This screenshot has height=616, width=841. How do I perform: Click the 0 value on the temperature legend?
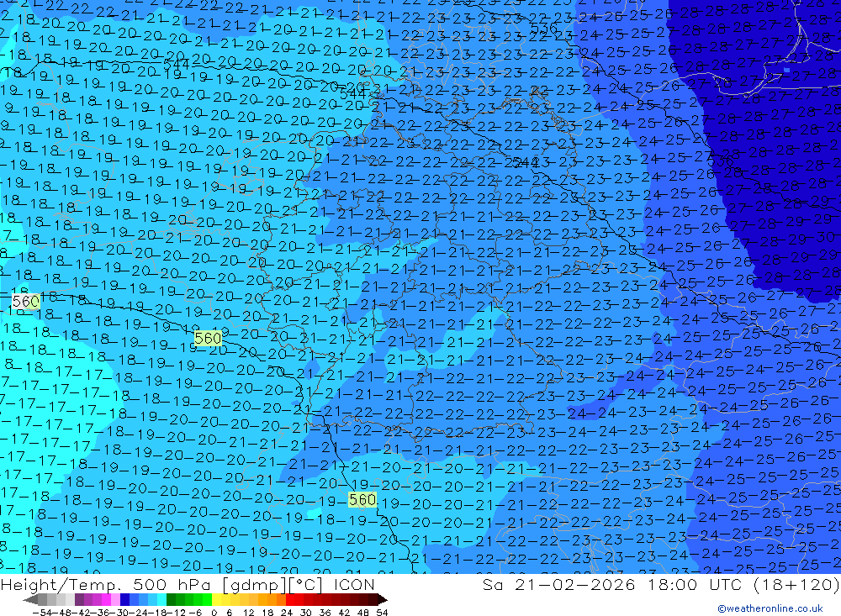click(x=214, y=613)
